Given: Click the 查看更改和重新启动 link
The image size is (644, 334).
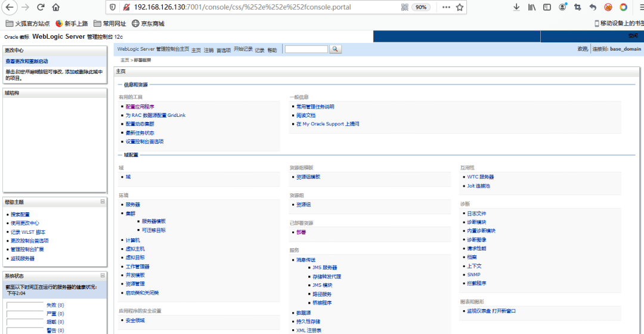Looking at the screenshot, I should (x=27, y=61).
